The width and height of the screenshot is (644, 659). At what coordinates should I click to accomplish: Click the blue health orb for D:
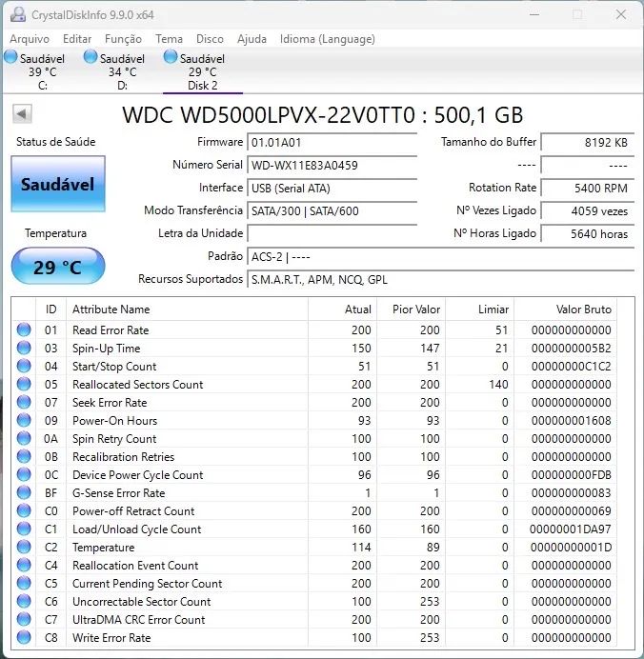pyautogui.click(x=91, y=57)
